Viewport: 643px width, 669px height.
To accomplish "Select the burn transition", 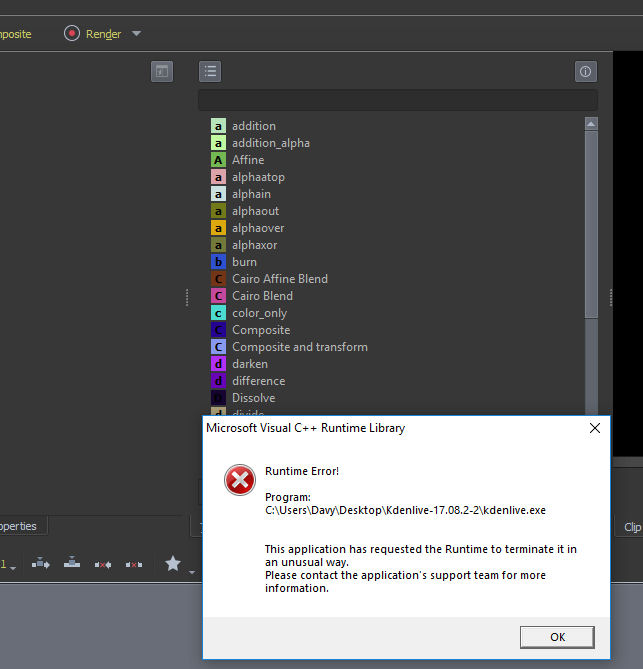I will pyautogui.click(x=234, y=262).
